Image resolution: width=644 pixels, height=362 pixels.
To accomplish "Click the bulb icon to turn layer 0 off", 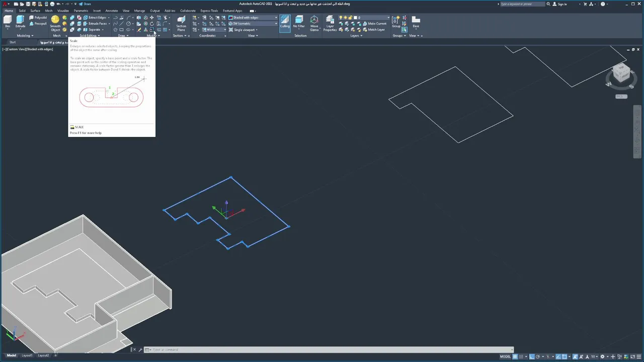I will click(342, 18).
